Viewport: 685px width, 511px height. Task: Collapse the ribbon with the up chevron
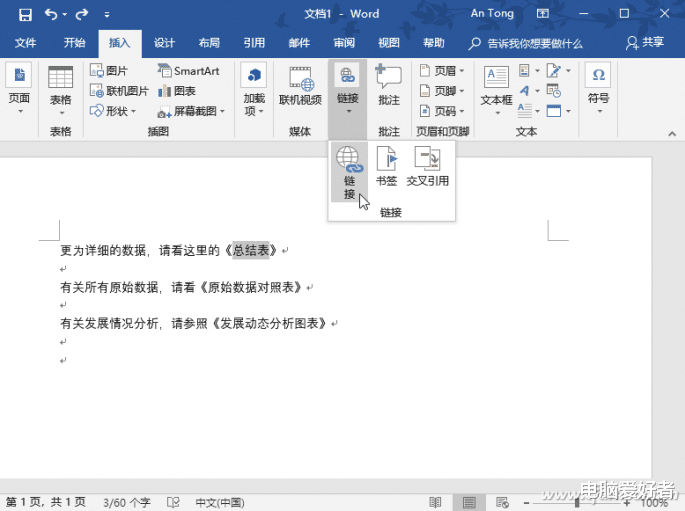click(672, 134)
